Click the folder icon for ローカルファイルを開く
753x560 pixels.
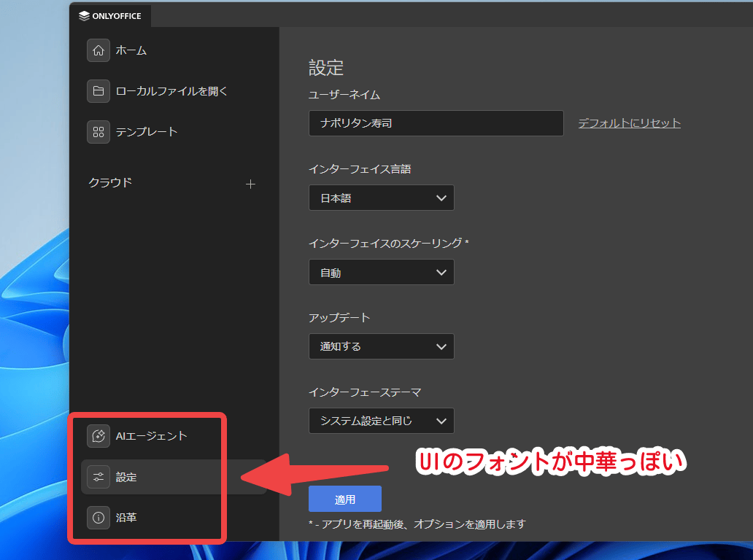[x=99, y=91]
